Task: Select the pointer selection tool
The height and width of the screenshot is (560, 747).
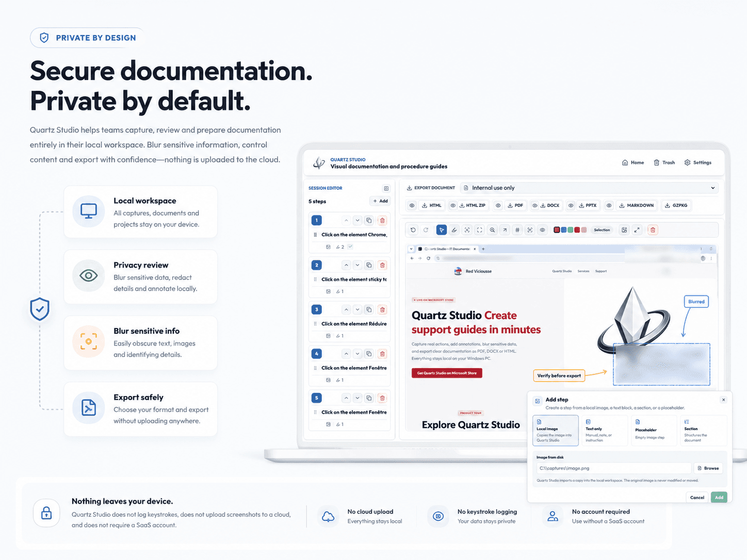Action: pos(442,230)
